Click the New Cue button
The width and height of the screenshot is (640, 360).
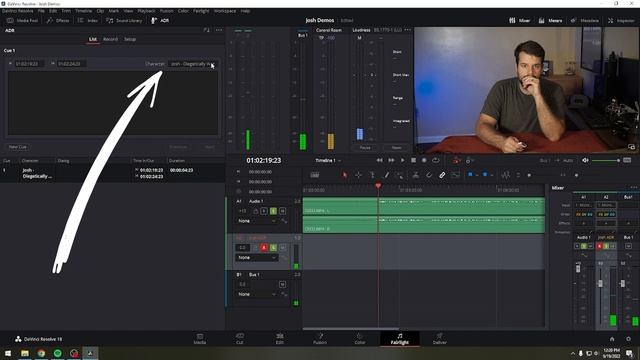(x=18, y=147)
